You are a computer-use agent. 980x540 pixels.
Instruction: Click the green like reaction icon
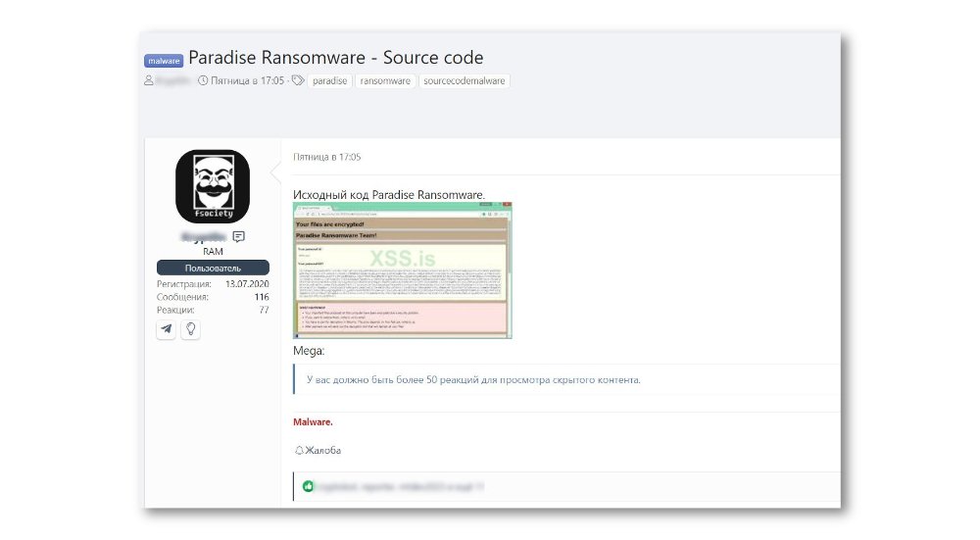[x=308, y=486]
